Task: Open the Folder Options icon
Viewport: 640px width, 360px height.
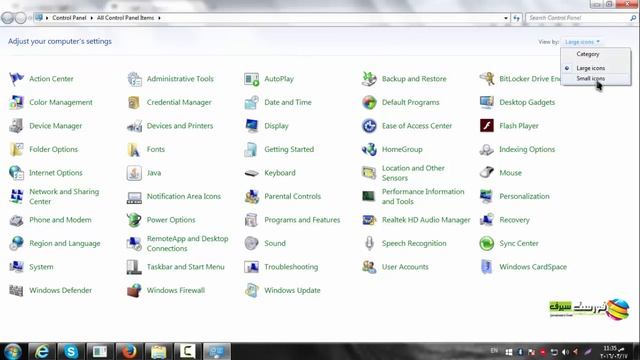Action: (16, 149)
